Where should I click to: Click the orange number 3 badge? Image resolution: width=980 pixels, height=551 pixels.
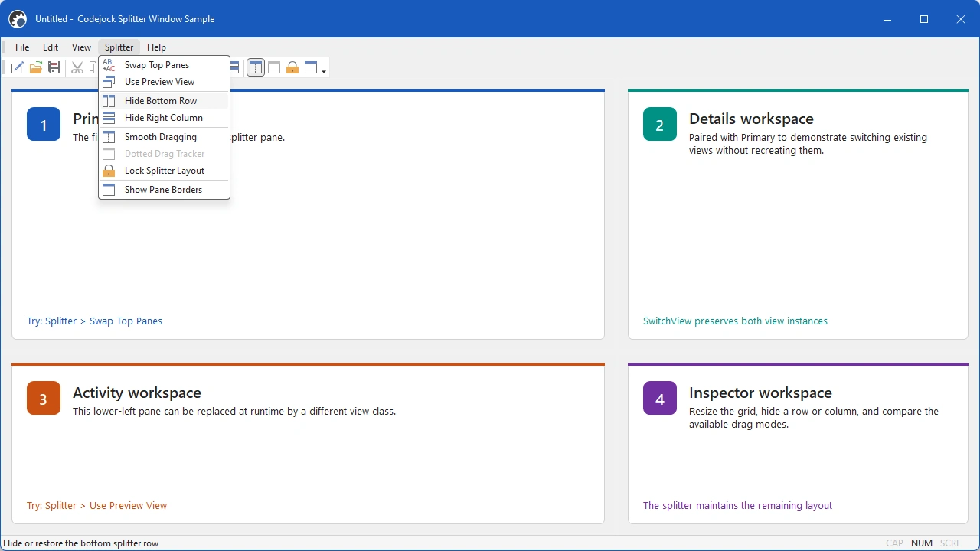[x=44, y=398]
